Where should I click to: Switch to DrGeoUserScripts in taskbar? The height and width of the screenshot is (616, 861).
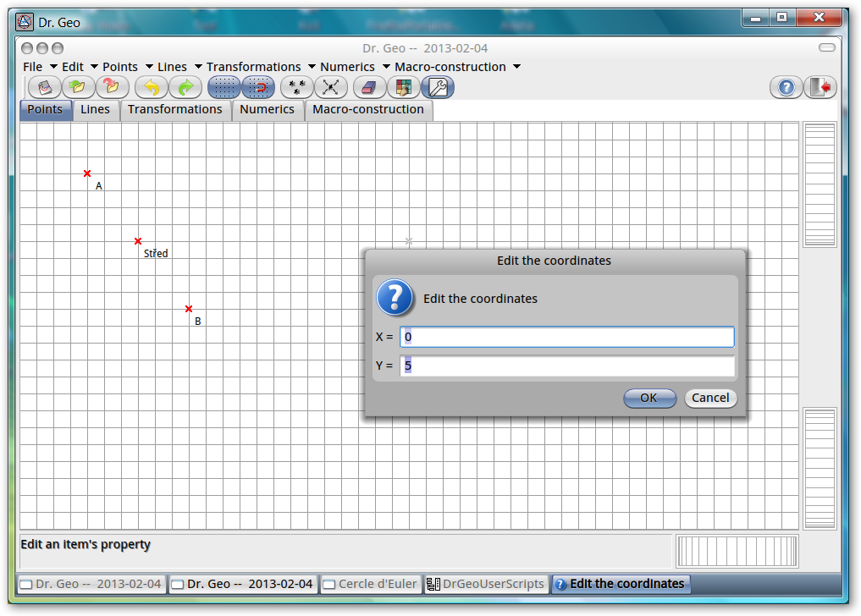(x=486, y=584)
